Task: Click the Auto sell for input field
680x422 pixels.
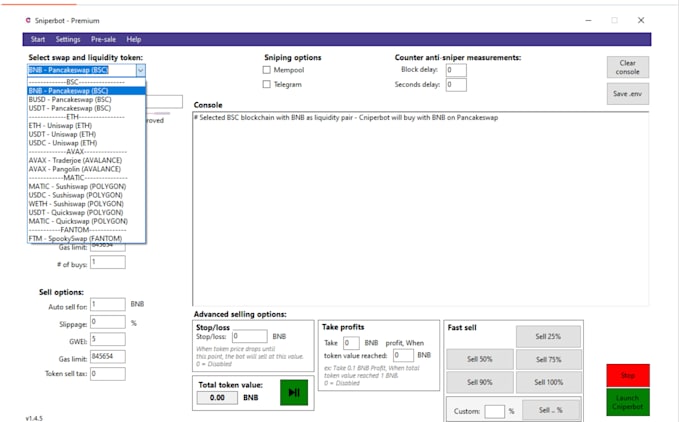Action: pyautogui.click(x=108, y=304)
